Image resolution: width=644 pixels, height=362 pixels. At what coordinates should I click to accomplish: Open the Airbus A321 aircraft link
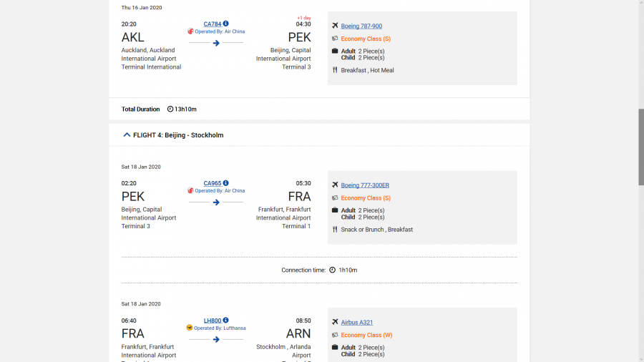coord(357,323)
